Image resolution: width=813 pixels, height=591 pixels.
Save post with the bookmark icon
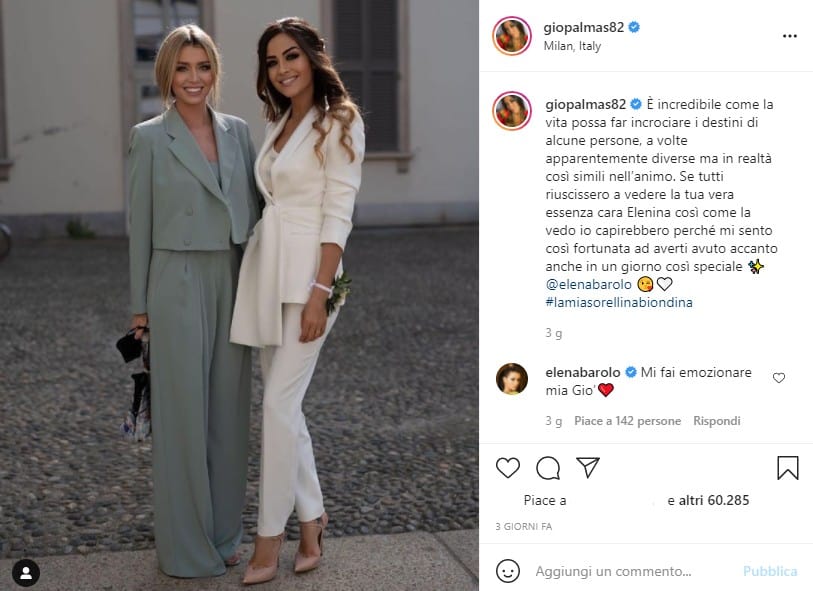788,468
